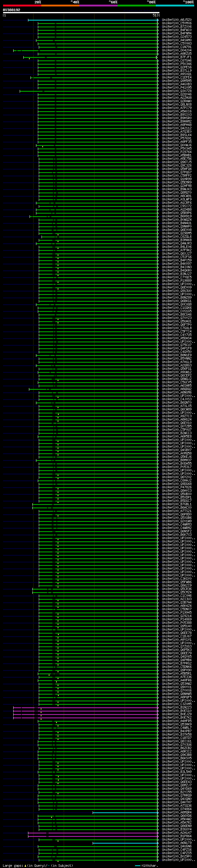Screen dimensions: 197x868
Task: Click the purple alignment bar for UniRef100_B1P864
Action: [93, 836]
